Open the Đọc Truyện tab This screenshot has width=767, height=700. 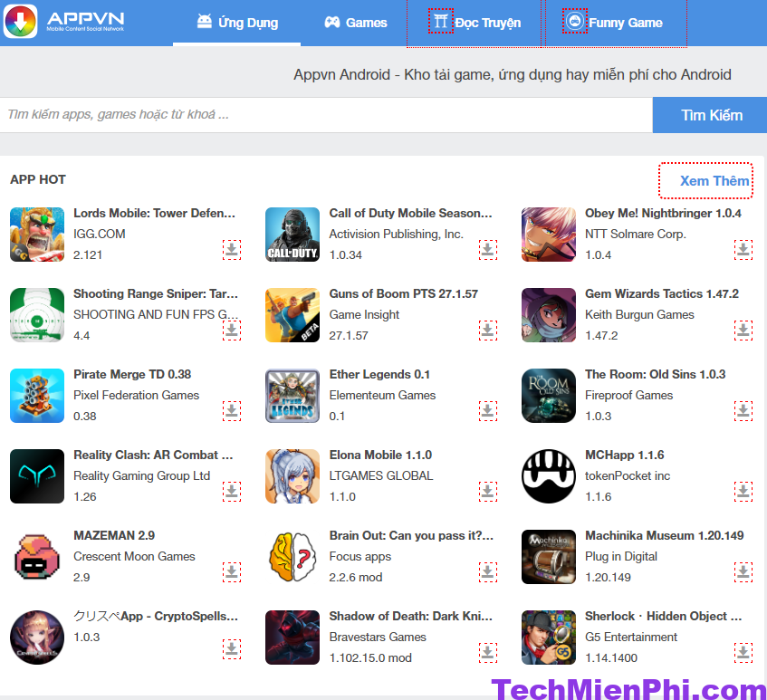pyautogui.click(x=475, y=23)
